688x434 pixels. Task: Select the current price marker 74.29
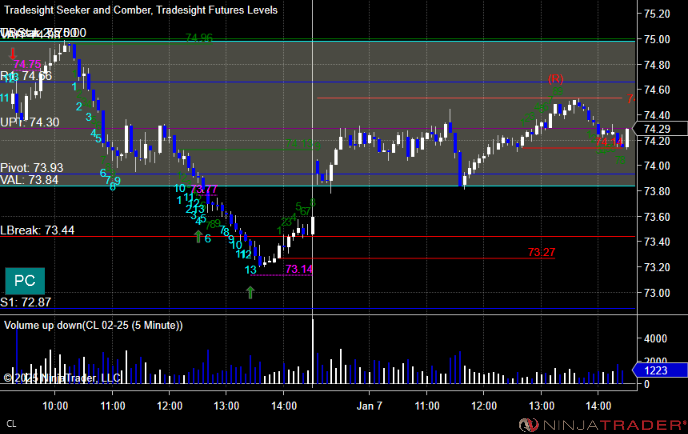coord(661,129)
